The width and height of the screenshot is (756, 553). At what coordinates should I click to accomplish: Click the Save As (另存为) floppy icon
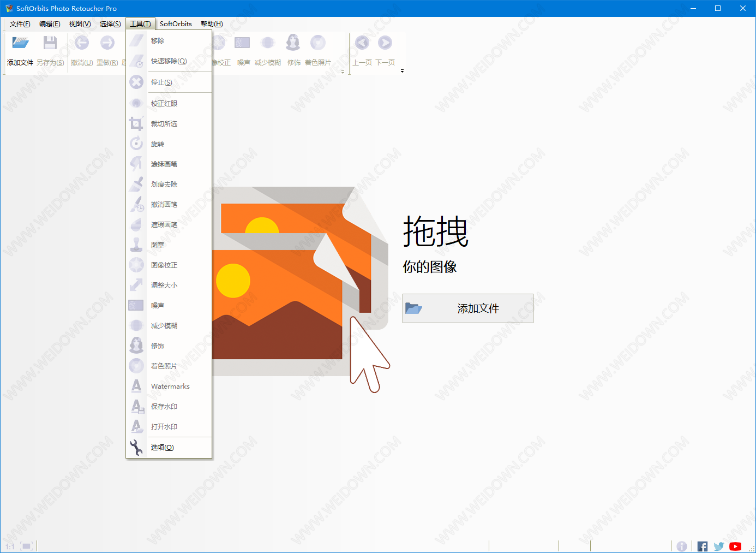pyautogui.click(x=50, y=43)
